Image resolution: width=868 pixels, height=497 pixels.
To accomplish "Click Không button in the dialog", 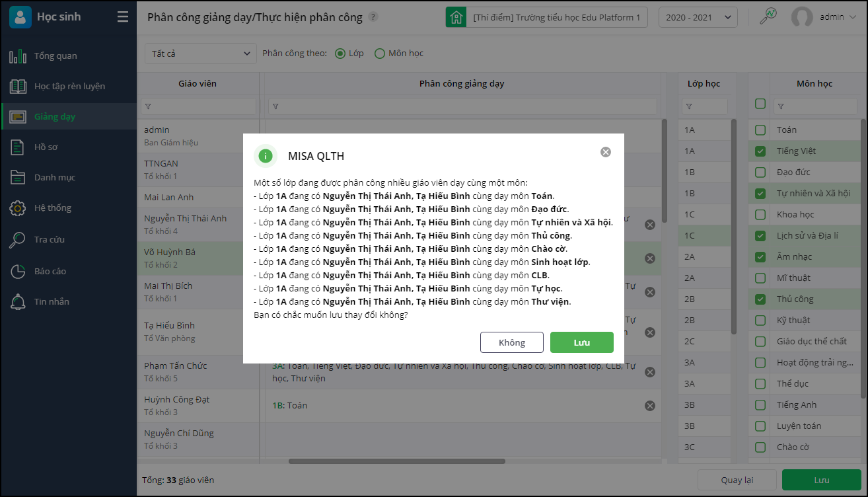I will (x=512, y=342).
